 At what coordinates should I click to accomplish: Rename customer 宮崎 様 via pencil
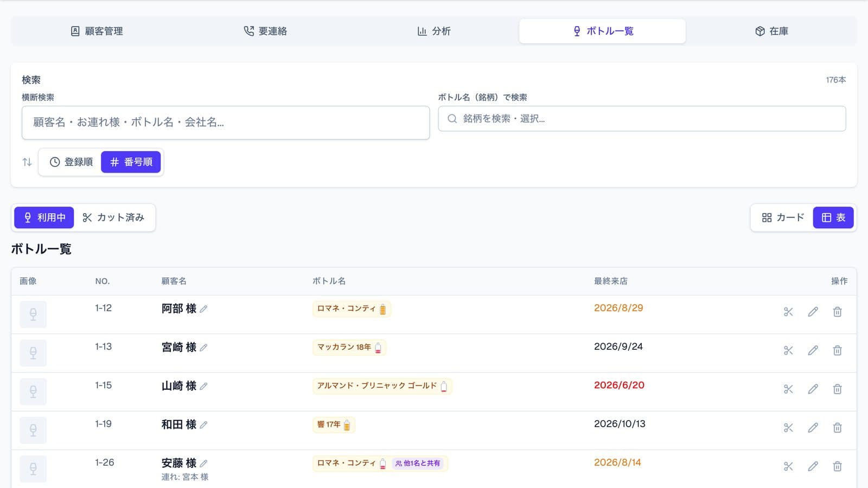(x=203, y=348)
